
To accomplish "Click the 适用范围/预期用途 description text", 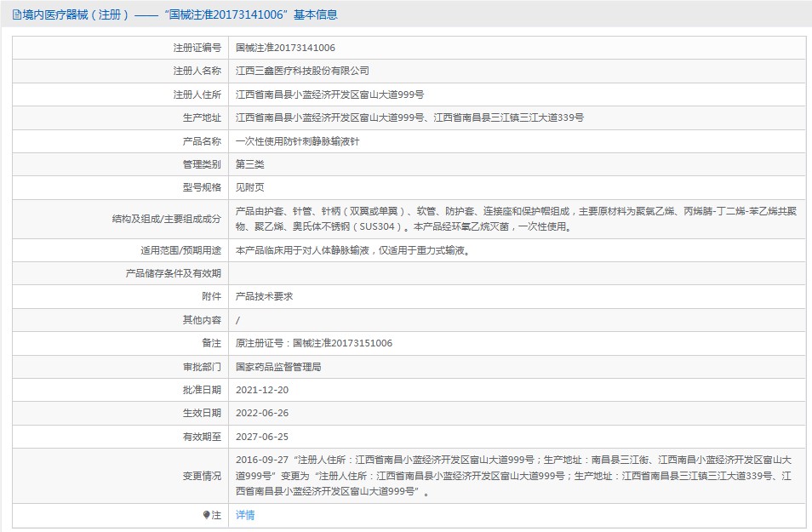I will (352, 250).
